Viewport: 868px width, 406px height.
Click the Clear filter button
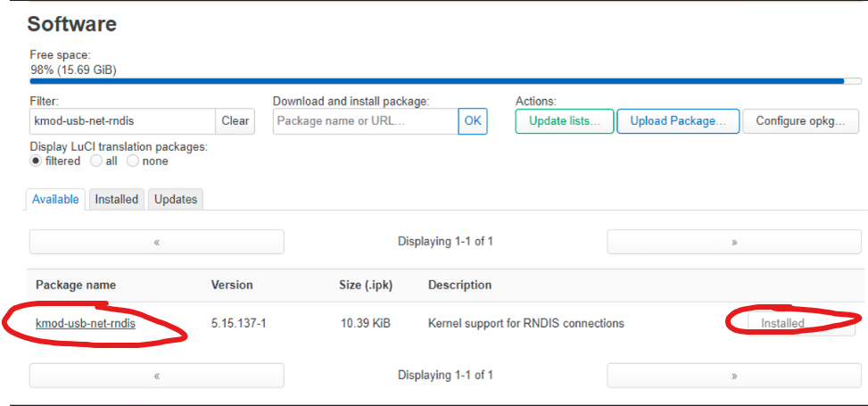tap(235, 120)
